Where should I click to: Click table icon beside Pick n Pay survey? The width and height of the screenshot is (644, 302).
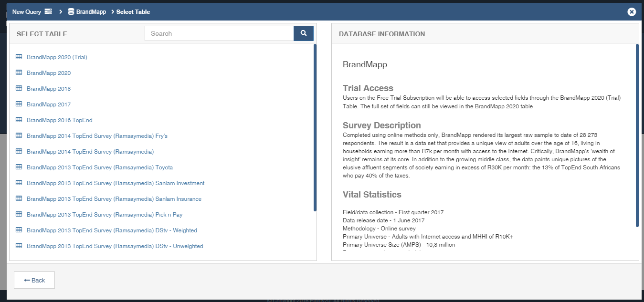[x=19, y=214]
